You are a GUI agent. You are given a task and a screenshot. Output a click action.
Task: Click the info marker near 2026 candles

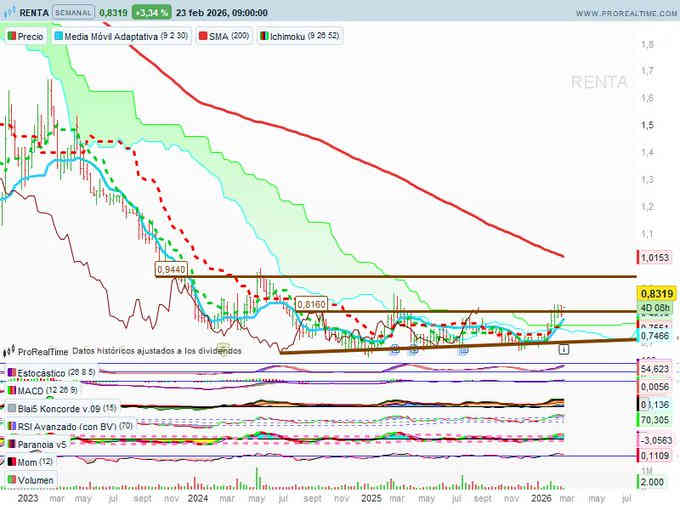tap(564, 350)
